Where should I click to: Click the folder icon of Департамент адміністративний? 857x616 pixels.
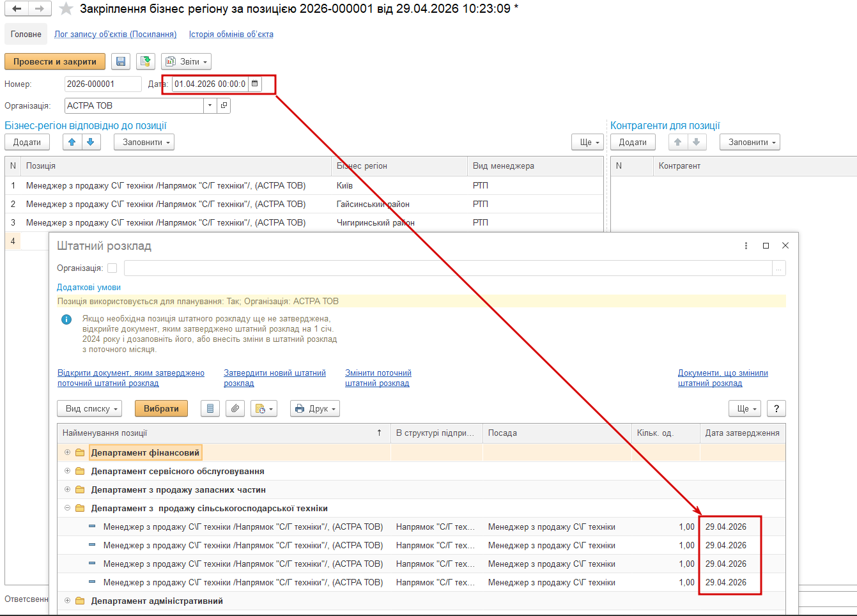pos(80,601)
